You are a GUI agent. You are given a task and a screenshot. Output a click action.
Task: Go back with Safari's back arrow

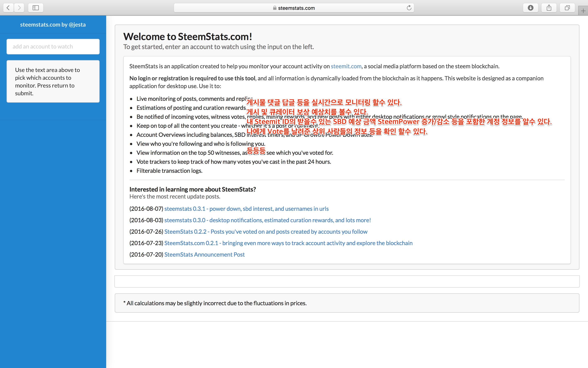click(8, 8)
